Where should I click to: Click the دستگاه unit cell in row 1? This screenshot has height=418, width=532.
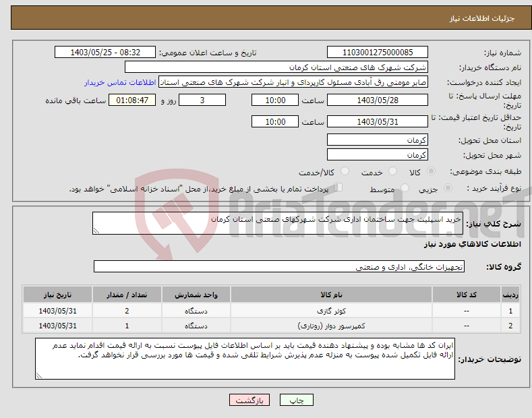(x=196, y=311)
